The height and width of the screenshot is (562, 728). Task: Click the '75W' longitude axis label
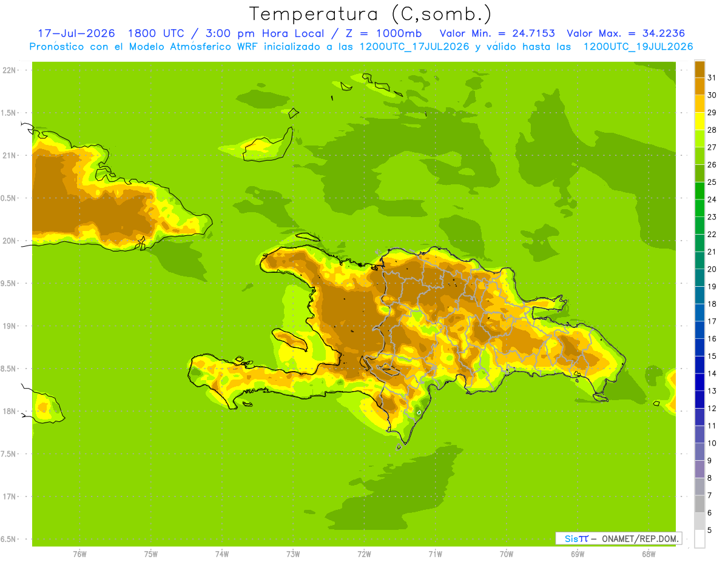coord(151,554)
